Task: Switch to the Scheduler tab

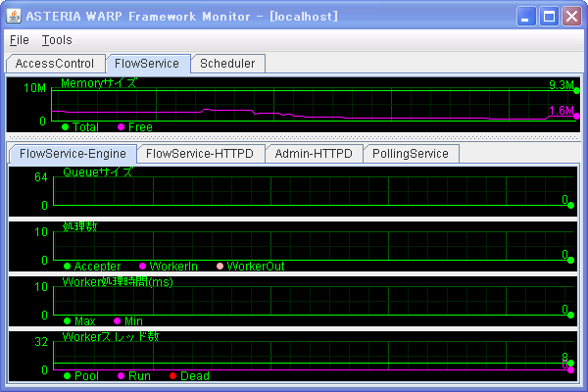Action: pos(227,64)
